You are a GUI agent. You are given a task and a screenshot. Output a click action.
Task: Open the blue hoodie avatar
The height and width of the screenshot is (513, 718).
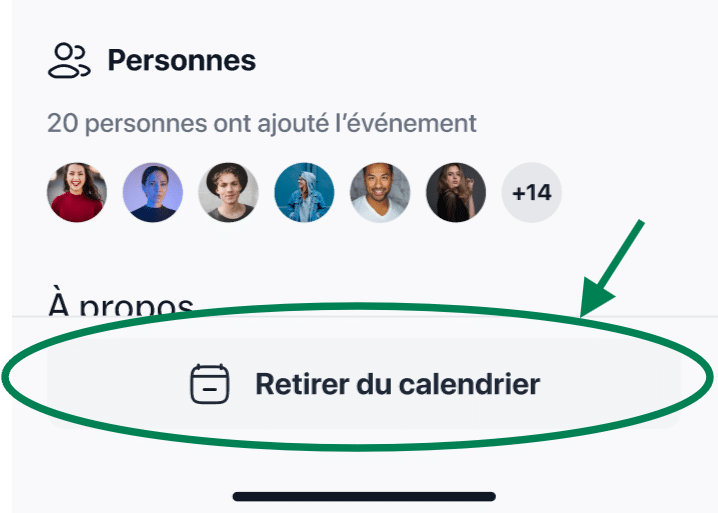point(304,192)
